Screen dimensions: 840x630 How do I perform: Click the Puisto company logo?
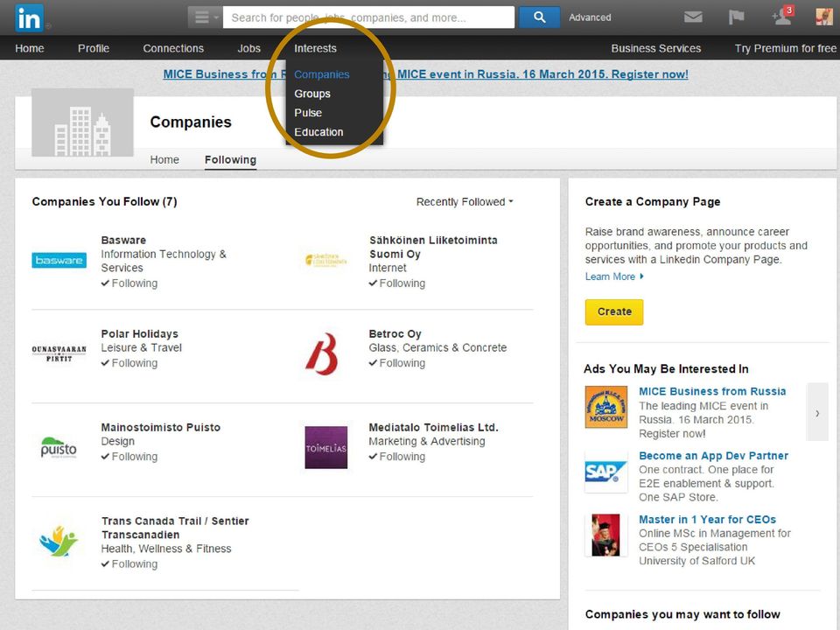[x=59, y=447]
